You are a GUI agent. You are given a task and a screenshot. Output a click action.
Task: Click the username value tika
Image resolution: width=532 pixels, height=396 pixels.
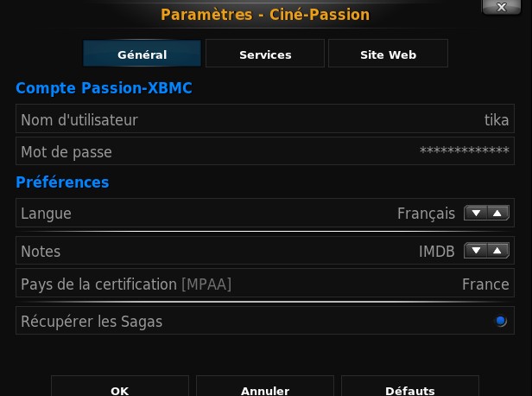pos(497,120)
